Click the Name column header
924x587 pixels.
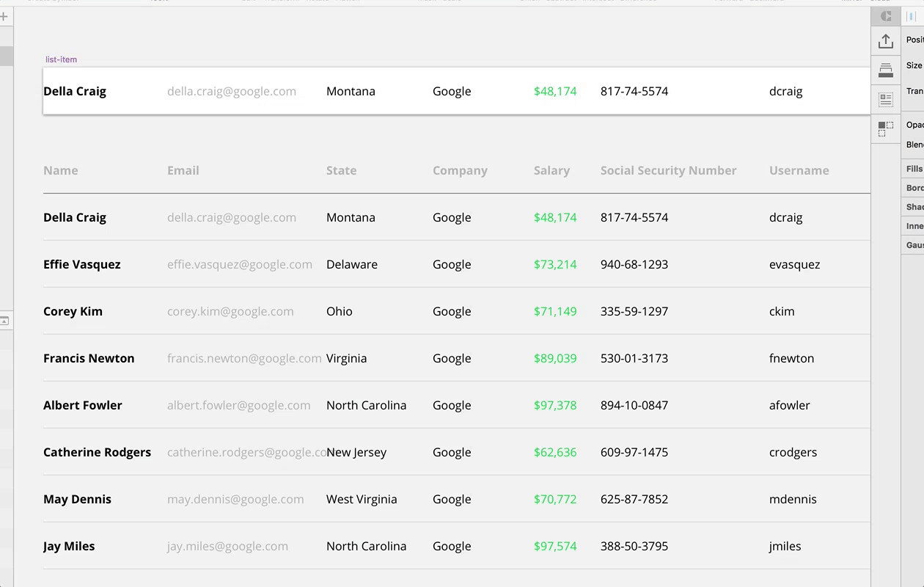(x=61, y=170)
